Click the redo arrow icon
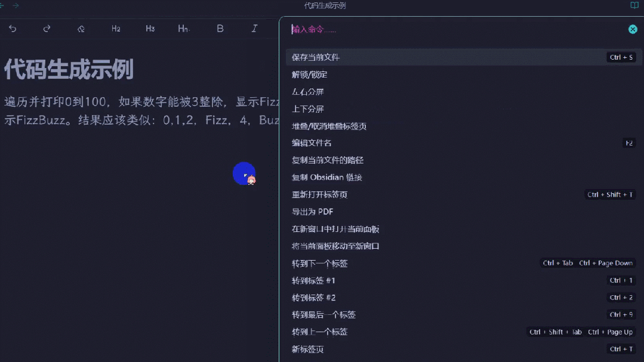The height and width of the screenshot is (362, 644). point(47,29)
